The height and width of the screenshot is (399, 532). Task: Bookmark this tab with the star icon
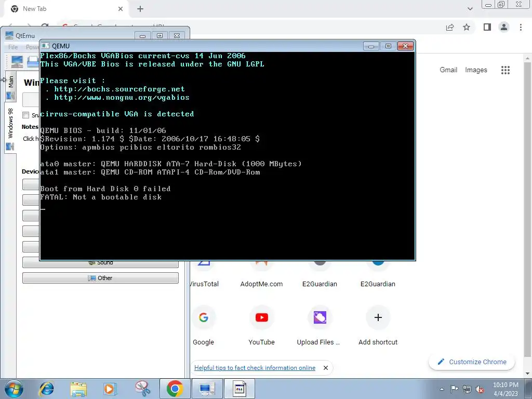pyautogui.click(x=467, y=27)
